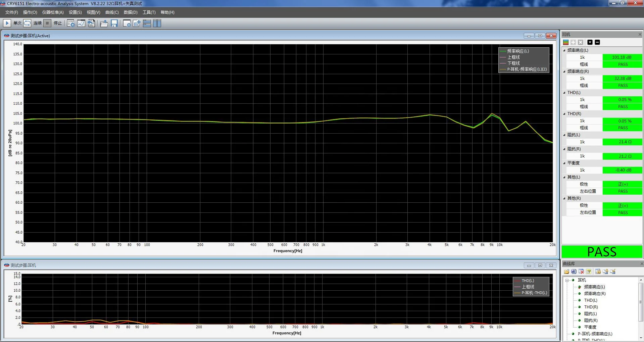This screenshot has width=644, height=342.
Task: Click the grey X icon in the 耳机 panel
Action: tap(581, 42)
